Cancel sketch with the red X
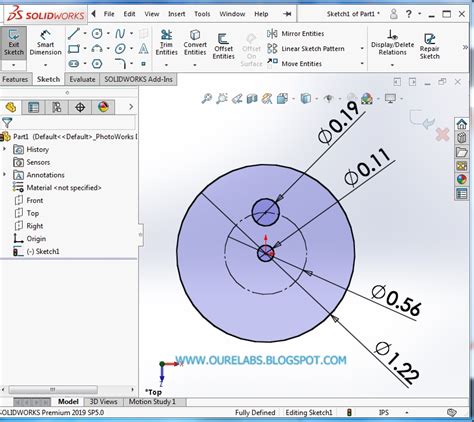474x422 pixels. click(x=442, y=135)
